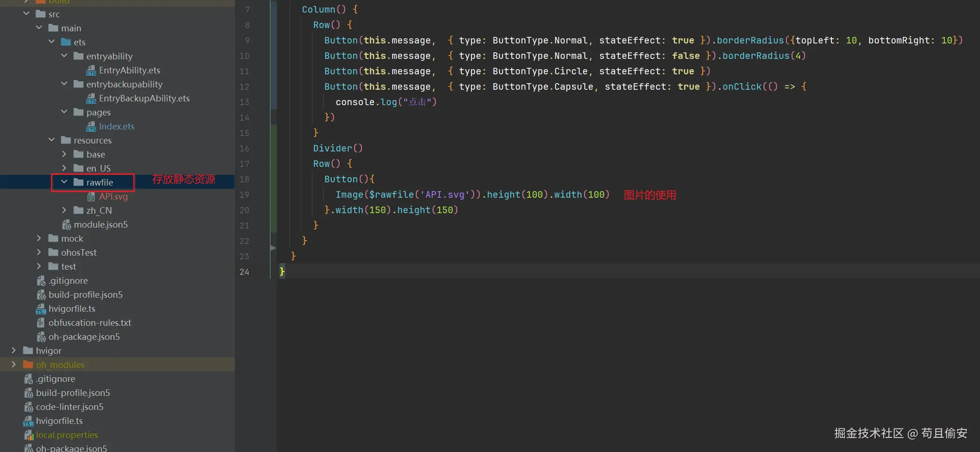Click the entryability folder icon
Image resolution: width=980 pixels, height=452 pixels.
coord(79,56)
